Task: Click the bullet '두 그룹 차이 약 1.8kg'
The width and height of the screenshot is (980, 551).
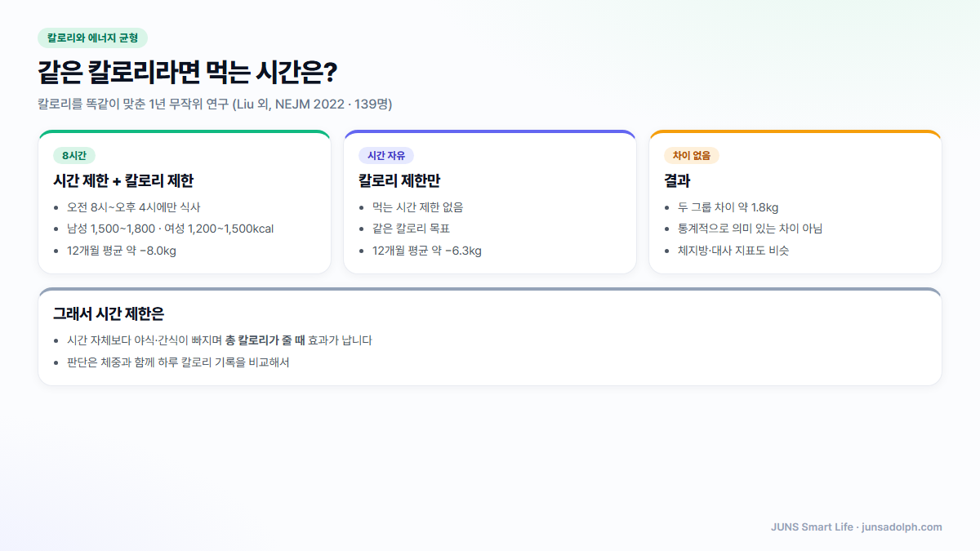Action: pos(728,207)
